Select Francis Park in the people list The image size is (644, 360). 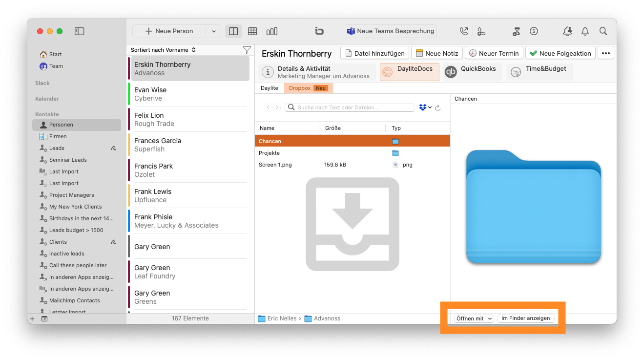tap(187, 170)
